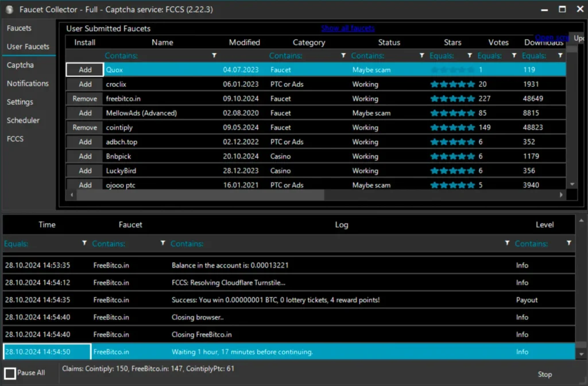Open the Captcha sidebar tab
588x386 pixels.
pos(20,65)
